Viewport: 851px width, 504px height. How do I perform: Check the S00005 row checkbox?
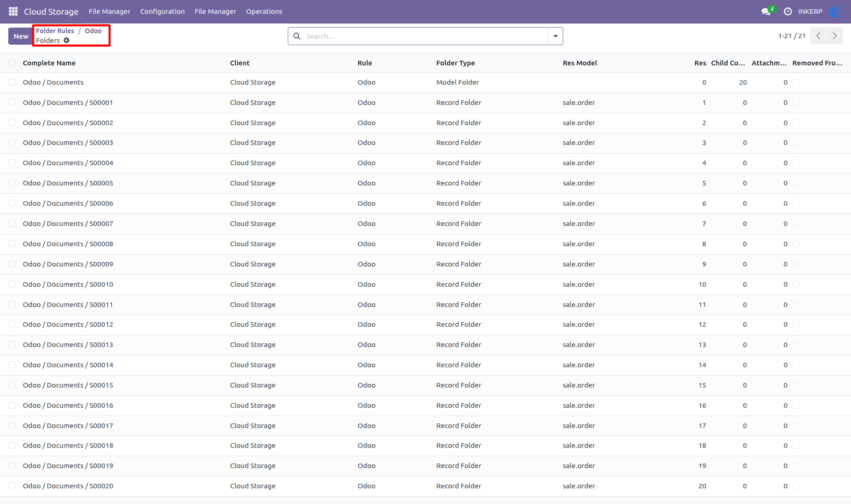(x=12, y=183)
